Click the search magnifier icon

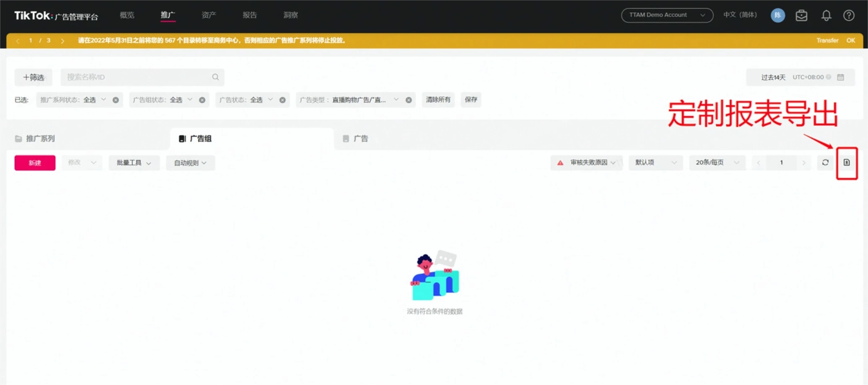pyautogui.click(x=215, y=77)
